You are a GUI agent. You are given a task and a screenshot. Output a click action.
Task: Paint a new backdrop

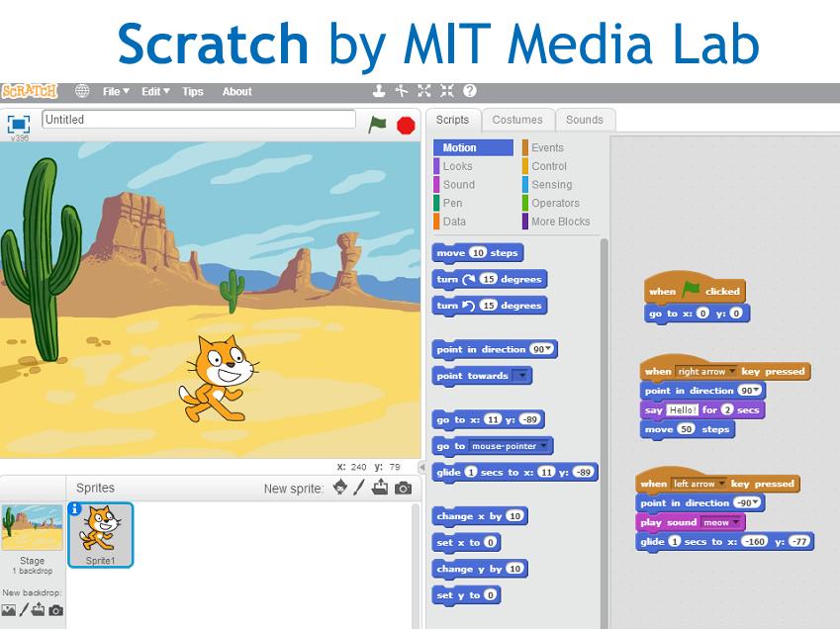pos(24,610)
